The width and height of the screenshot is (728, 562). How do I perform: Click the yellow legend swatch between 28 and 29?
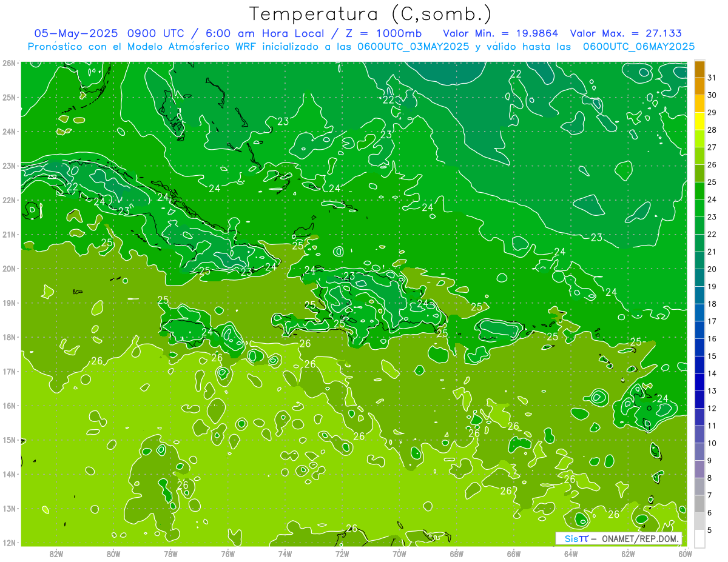pos(700,121)
